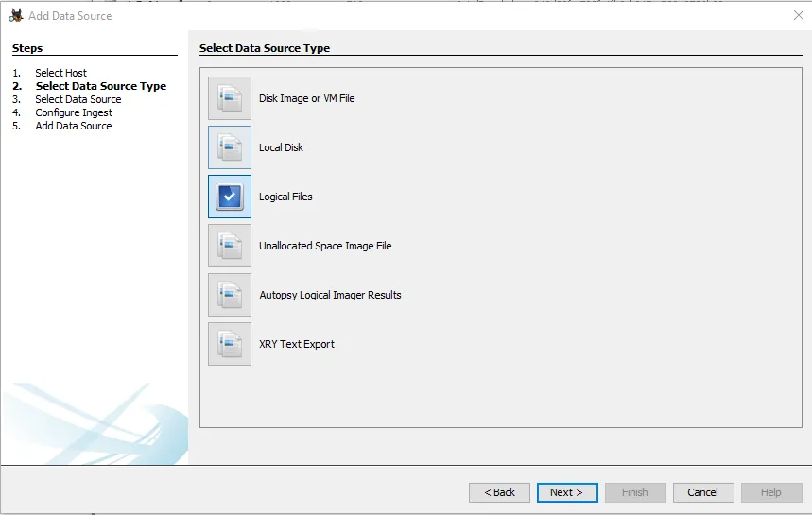Open Help for the wizard
The image size is (812, 515).
pos(771,492)
